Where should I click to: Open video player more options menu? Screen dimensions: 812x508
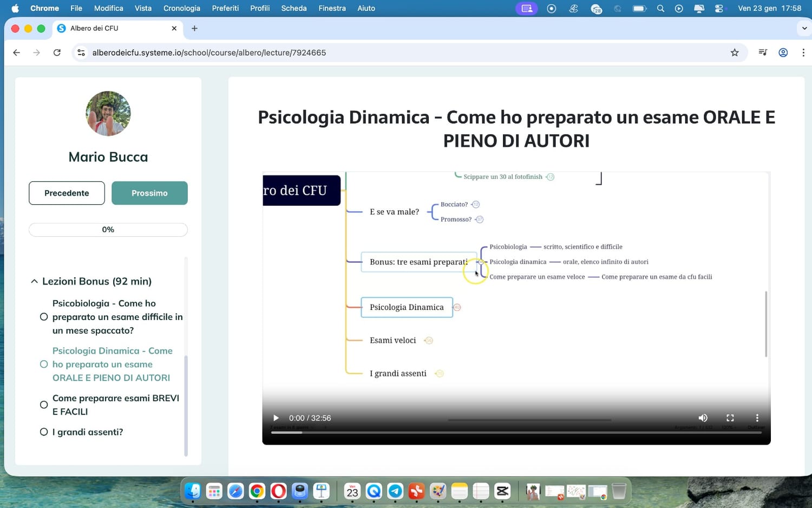coord(757,418)
